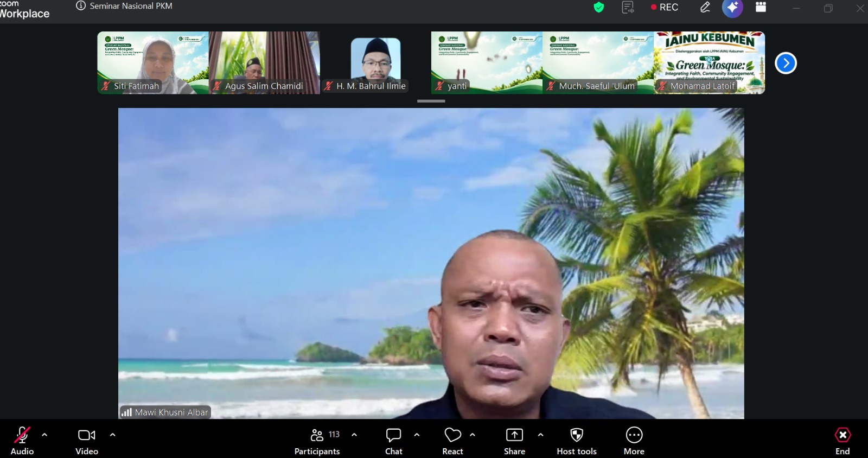
Task: Open meeting info for Seminar Nasional PKM
Action: tap(125, 6)
